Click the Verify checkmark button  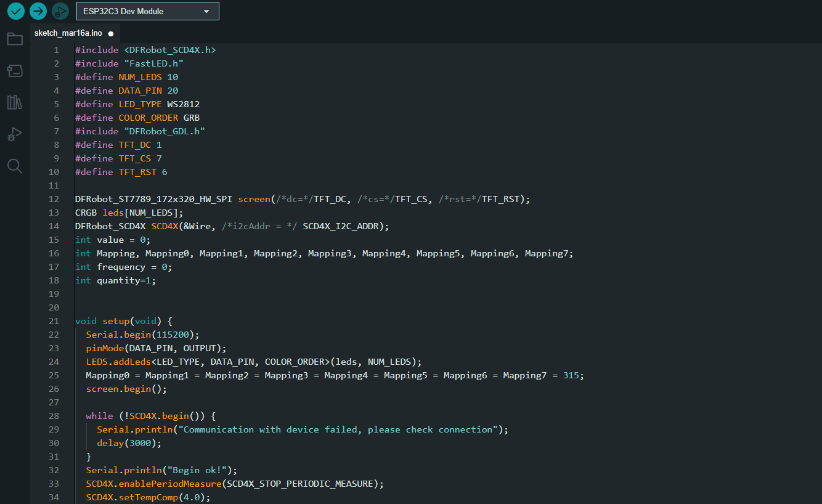pyautogui.click(x=16, y=10)
